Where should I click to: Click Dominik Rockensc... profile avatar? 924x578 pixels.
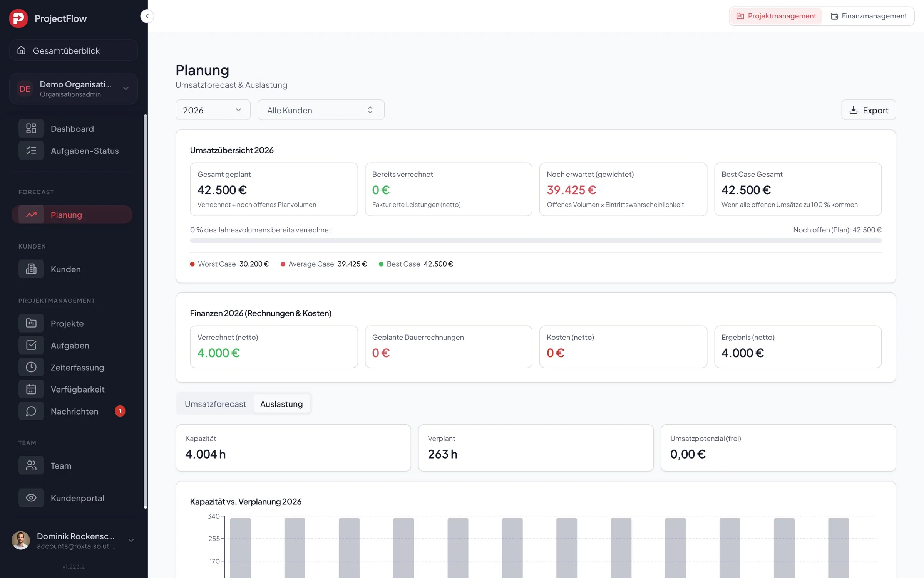21,540
